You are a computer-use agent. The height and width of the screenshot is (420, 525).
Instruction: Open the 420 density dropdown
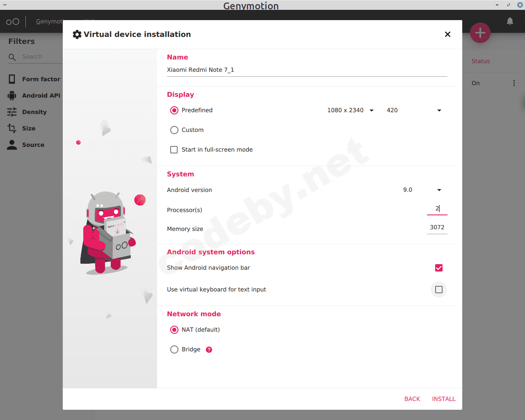tap(414, 110)
